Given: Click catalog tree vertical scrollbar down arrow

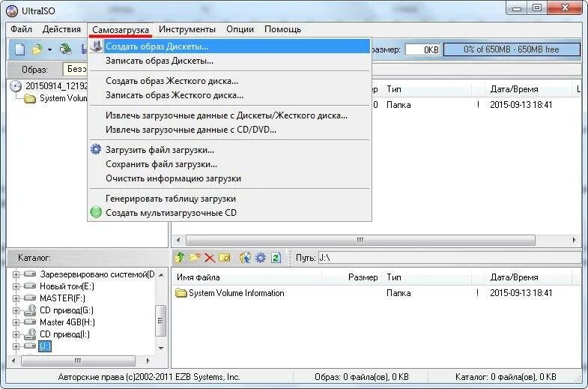Looking at the screenshot, I should pyautogui.click(x=161, y=348).
